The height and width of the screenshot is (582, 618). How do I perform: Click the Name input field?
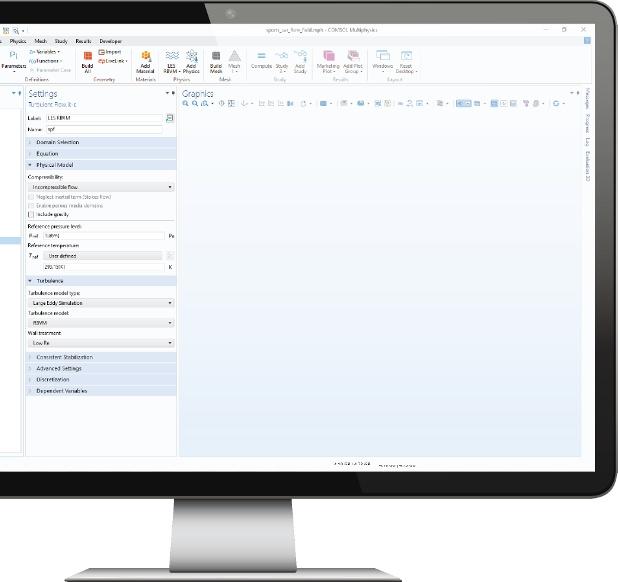pyautogui.click(x=104, y=130)
